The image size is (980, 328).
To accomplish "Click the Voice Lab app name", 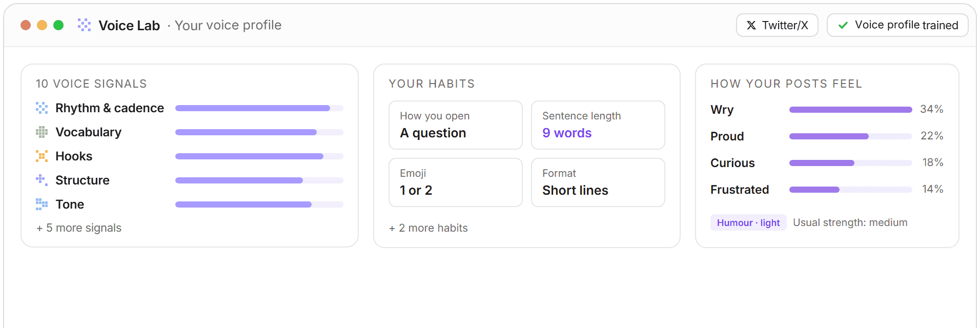I will 129,25.
